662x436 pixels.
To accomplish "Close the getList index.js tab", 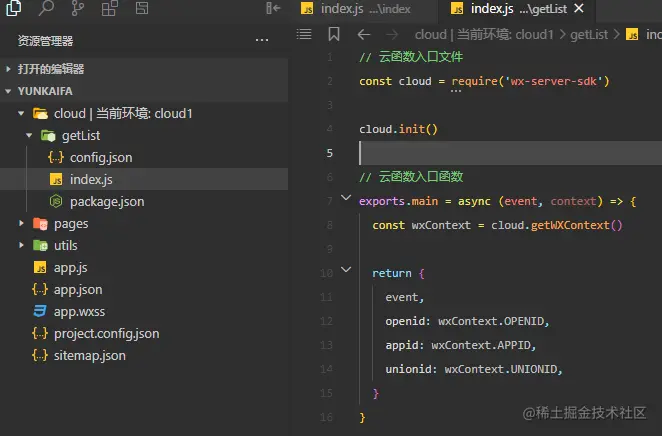I will pos(579,8).
